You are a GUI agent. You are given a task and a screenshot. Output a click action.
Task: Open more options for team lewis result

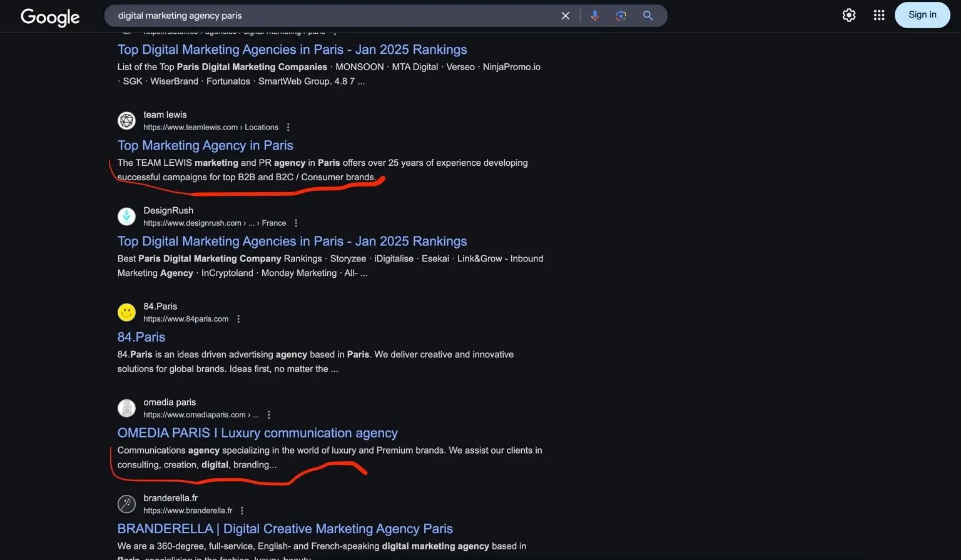pos(288,127)
